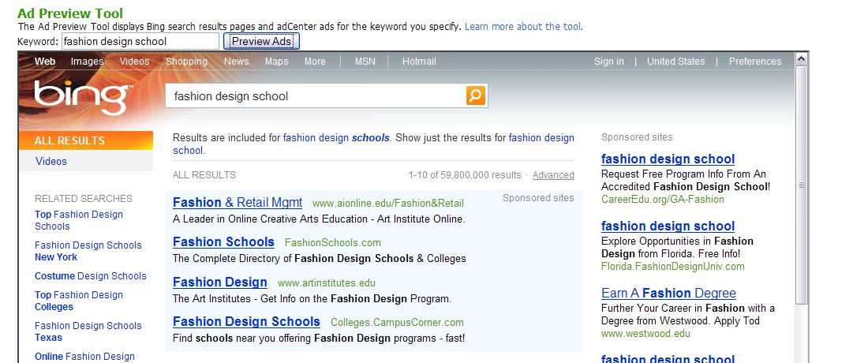The image size is (868, 363).
Task: Select Videos in the left sidebar
Action: (51, 162)
